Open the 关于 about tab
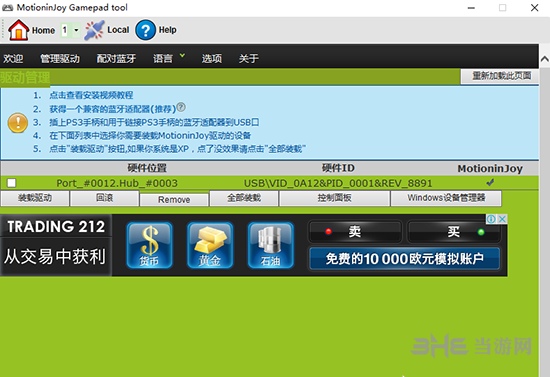 (x=249, y=58)
